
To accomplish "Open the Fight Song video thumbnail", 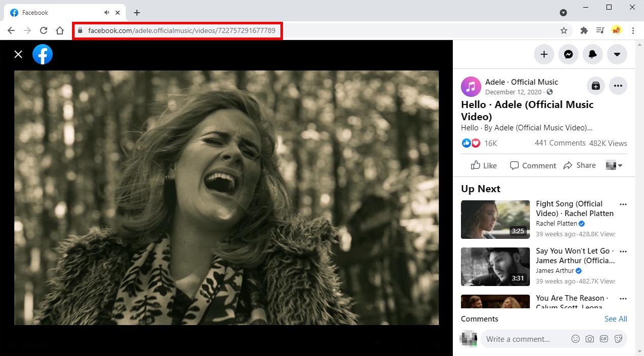I will click(495, 220).
